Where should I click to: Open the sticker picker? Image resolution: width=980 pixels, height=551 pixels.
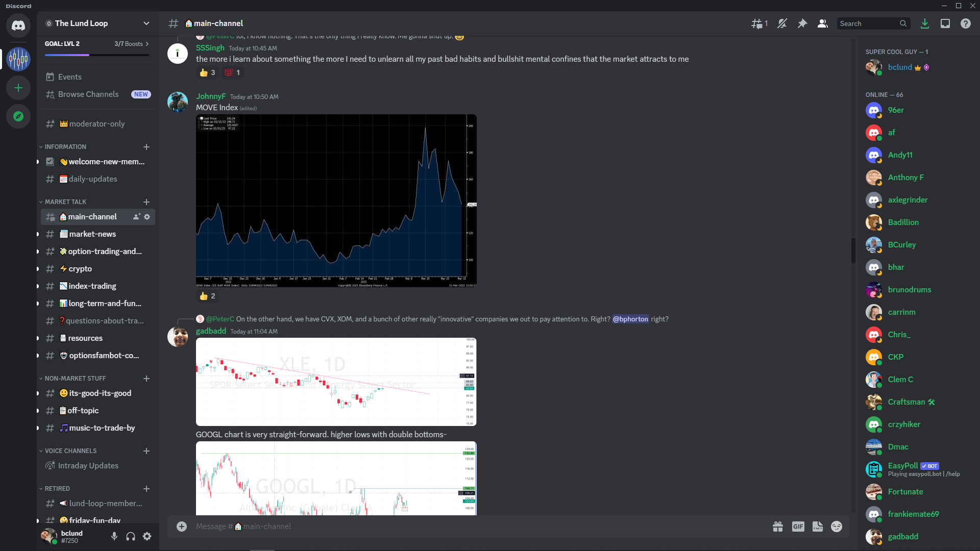(818, 527)
